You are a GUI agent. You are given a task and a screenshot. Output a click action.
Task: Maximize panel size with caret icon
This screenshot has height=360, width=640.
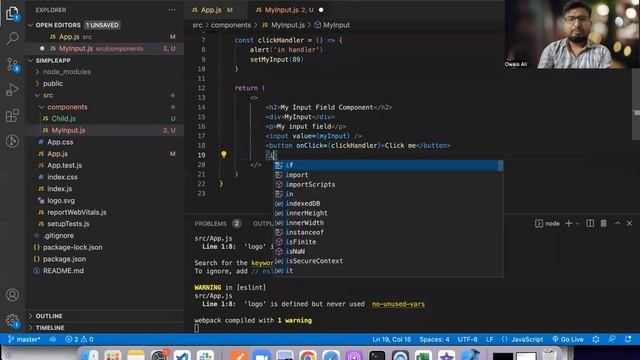(x=618, y=223)
